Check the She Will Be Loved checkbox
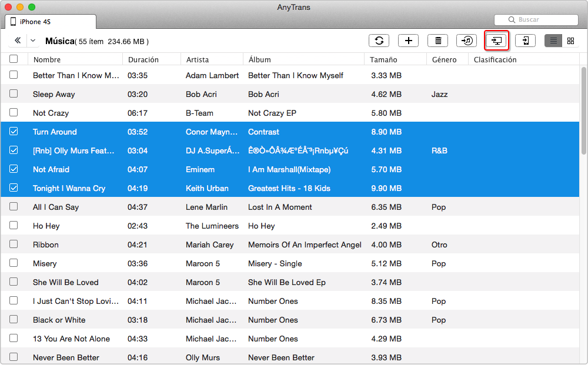 (14, 282)
